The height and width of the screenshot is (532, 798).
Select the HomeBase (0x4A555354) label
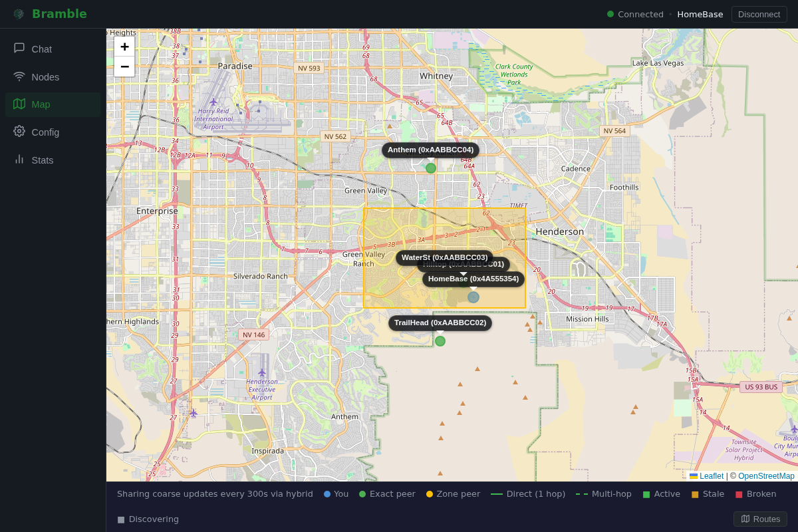coord(473,279)
